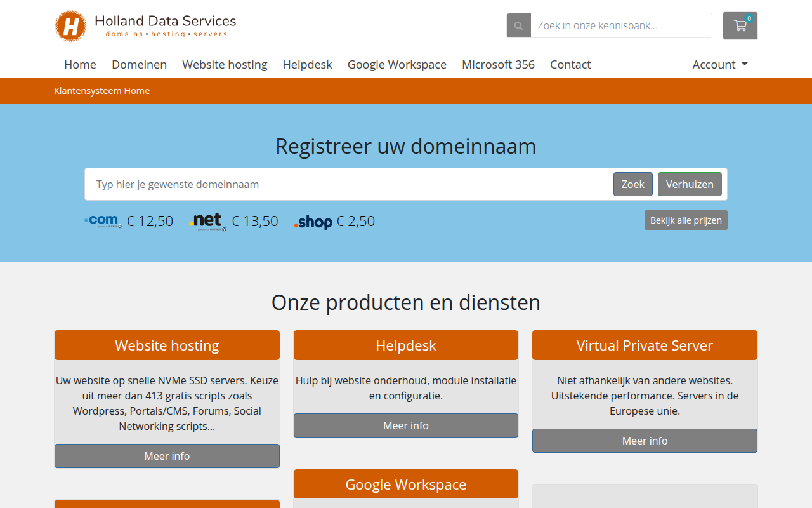Click the knowledge base search magnifier icon

pyautogui.click(x=519, y=26)
